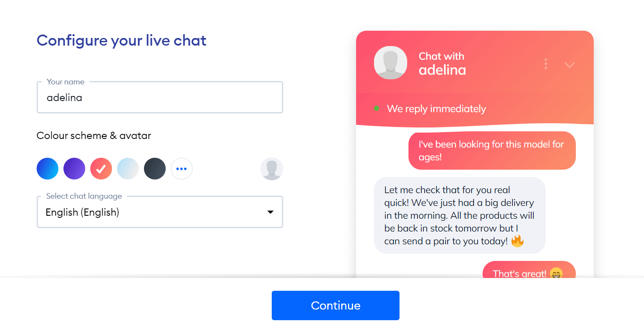Select the dark colour scheme
This screenshot has height=330, width=644.
coord(155,168)
